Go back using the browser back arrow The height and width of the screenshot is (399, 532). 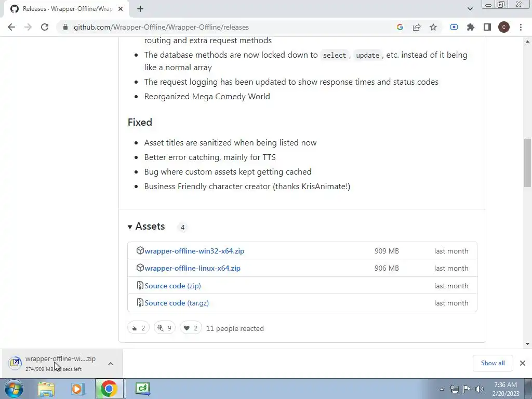tap(11, 27)
